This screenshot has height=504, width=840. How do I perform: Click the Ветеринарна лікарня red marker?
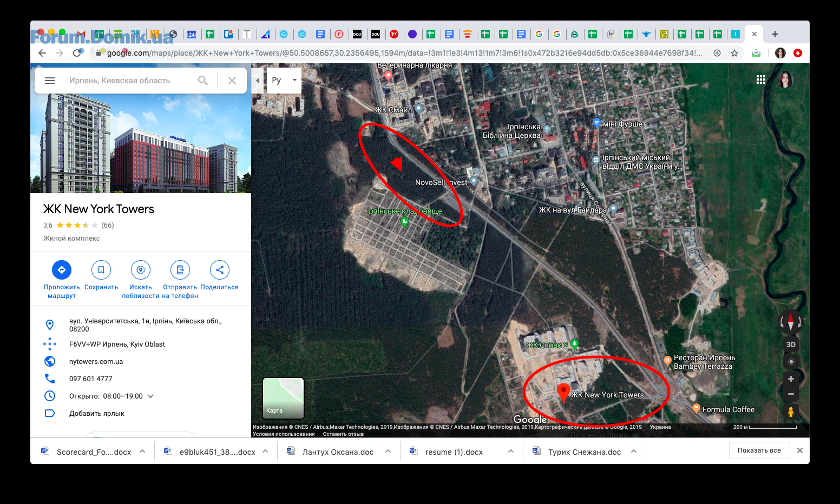pyautogui.click(x=388, y=76)
